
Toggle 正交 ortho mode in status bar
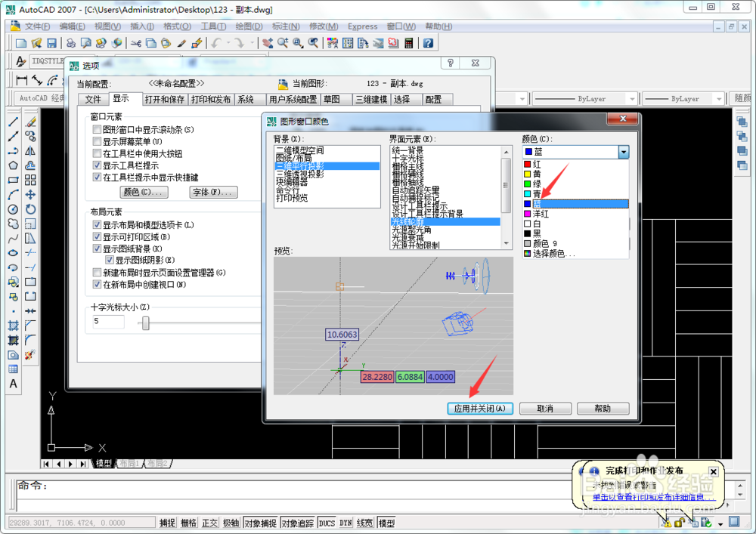209,523
